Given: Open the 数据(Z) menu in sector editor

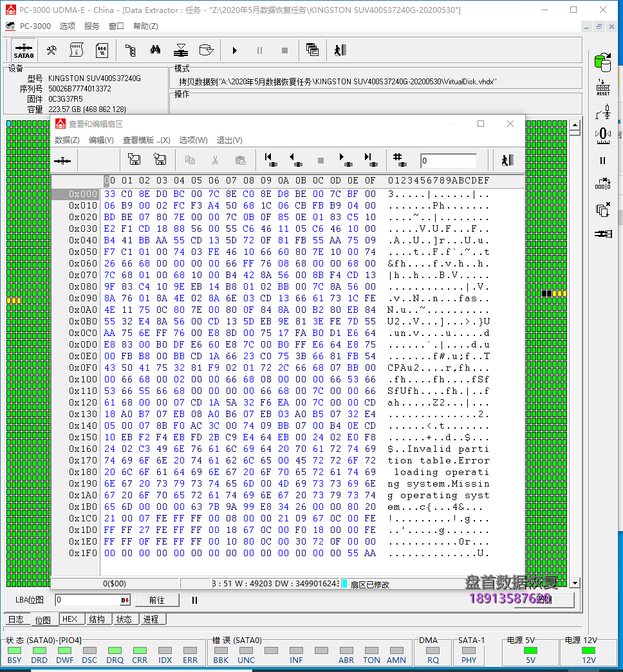Looking at the screenshot, I should click(67, 140).
